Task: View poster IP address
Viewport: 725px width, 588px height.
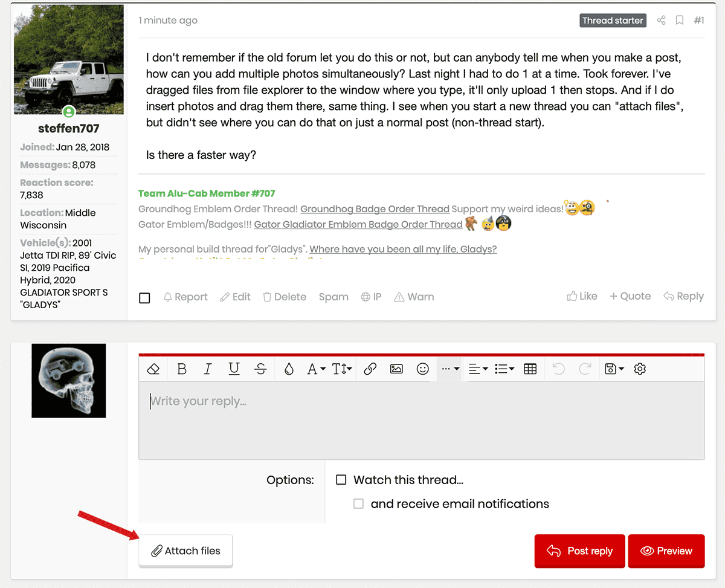Action: coord(371,297)
